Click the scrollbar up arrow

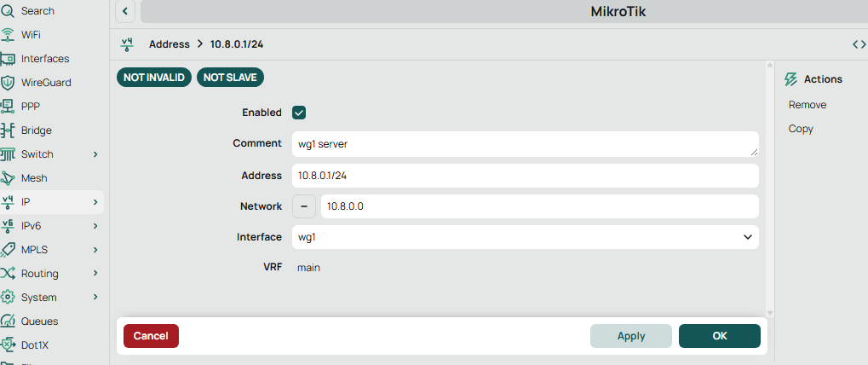click(769, 64)
